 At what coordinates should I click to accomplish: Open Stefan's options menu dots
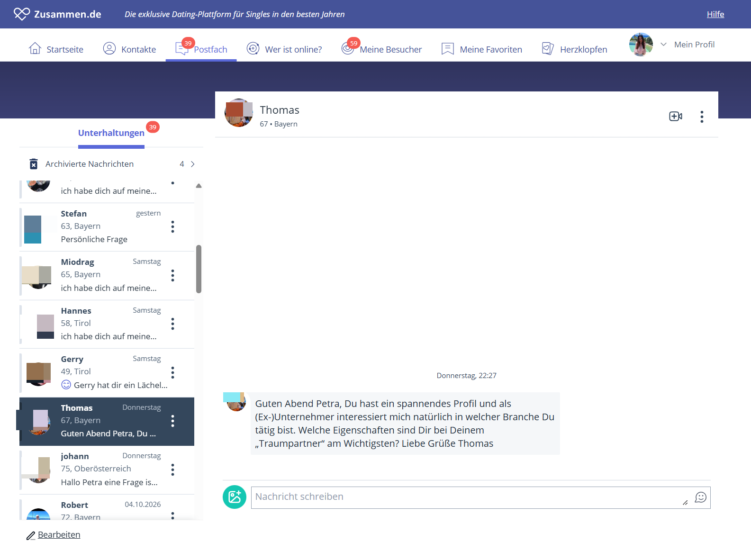click(x=172, y=227)
